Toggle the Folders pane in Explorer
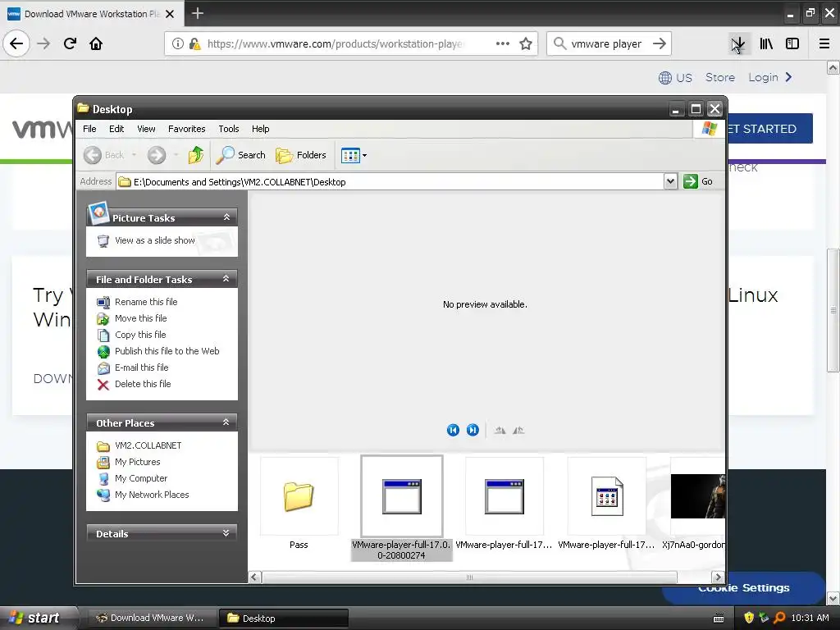The image size is (840, 630). (300, 155)
